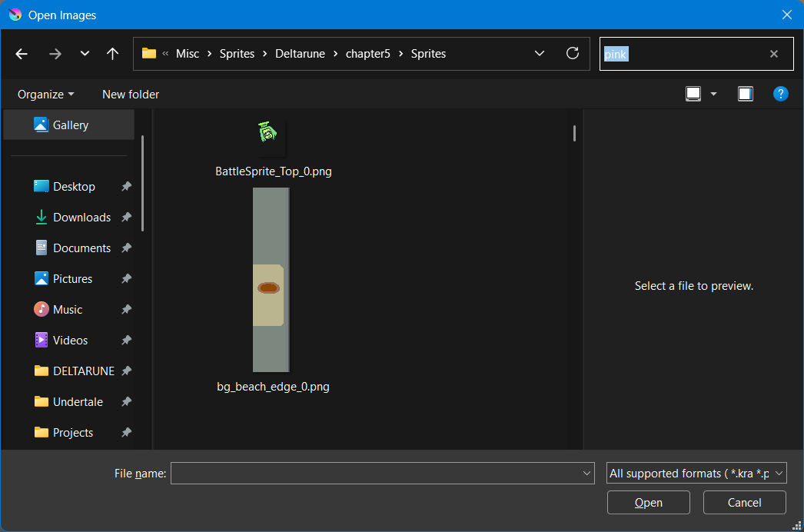Click the file list vertical scrollbar
This screenshot has height=532, width=804.
[x=574, y=134]
